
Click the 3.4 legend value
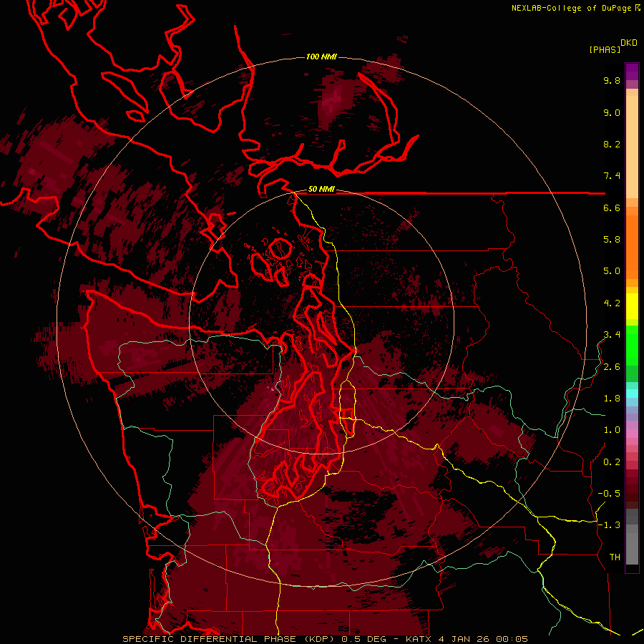pyautogui.click(x=612, y=335)
